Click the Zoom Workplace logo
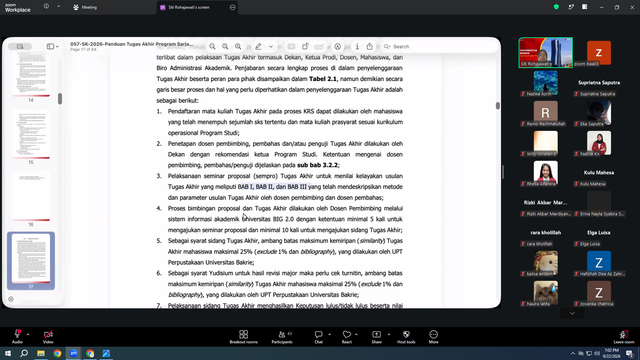 point(18,8)
